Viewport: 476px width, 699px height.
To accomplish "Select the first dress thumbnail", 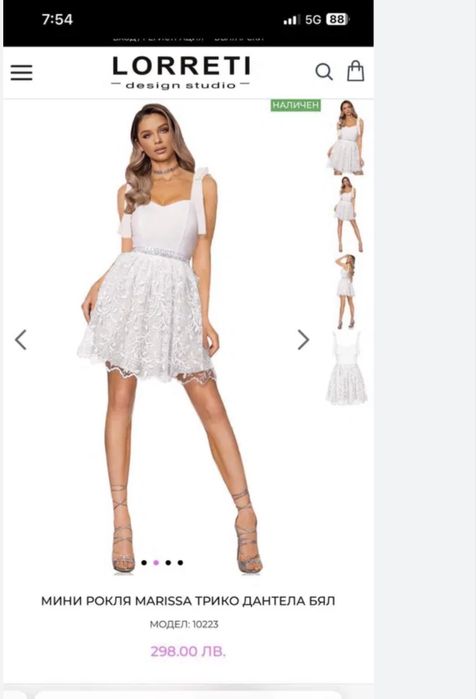I will click(346, 137).
